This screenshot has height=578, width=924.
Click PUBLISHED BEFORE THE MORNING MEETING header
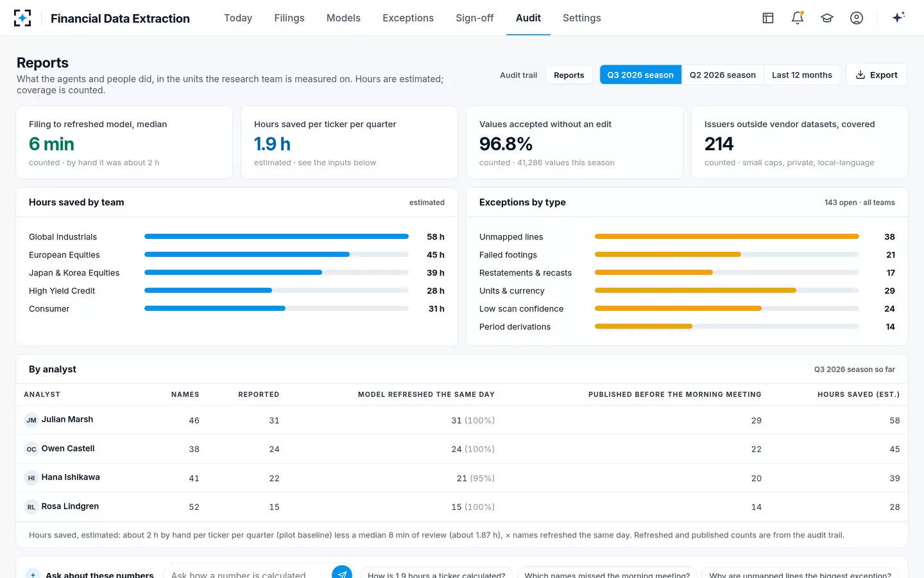[x=675, y=394]
